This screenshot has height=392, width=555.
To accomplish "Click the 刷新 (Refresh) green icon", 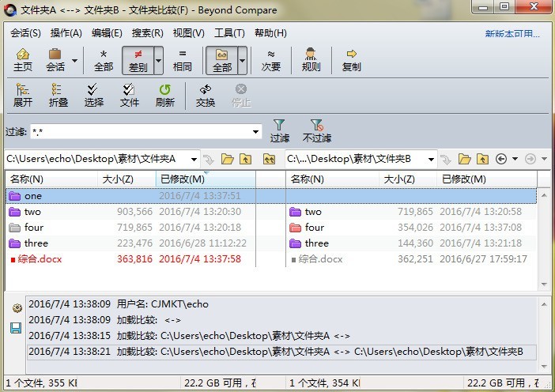I will point(164,95).
